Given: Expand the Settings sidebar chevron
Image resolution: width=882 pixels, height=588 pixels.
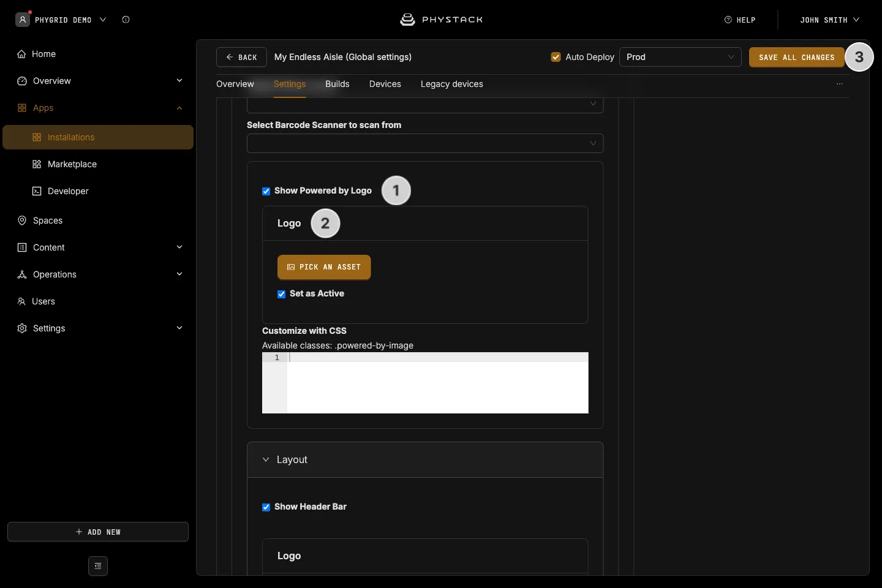Looking at the screenshot, I should pos(179,328).
